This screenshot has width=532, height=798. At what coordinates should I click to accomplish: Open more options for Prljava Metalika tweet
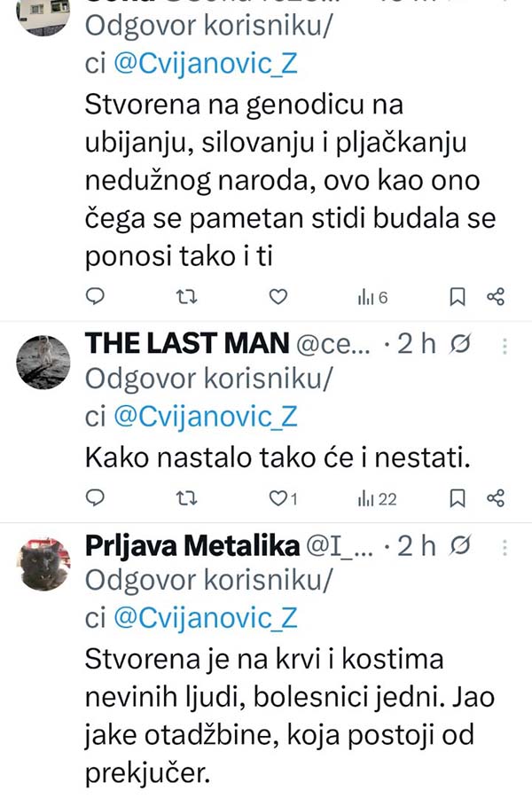click(x=505, y=546)
